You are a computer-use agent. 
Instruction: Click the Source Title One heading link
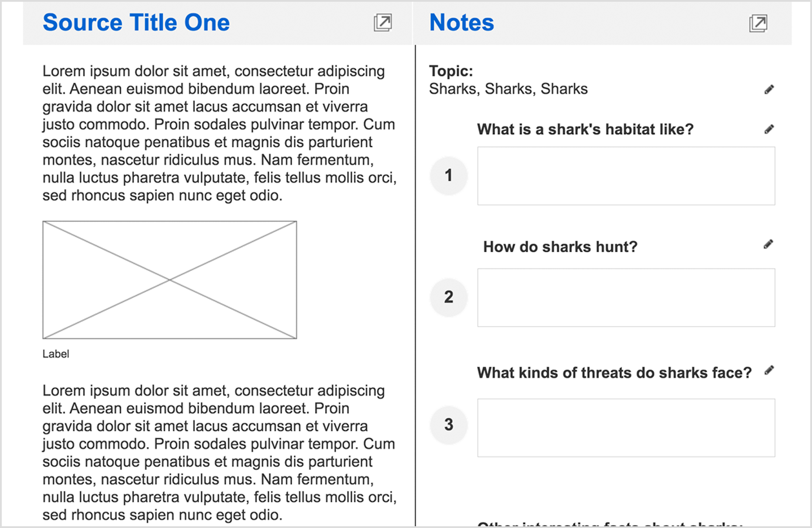[136, 23]
